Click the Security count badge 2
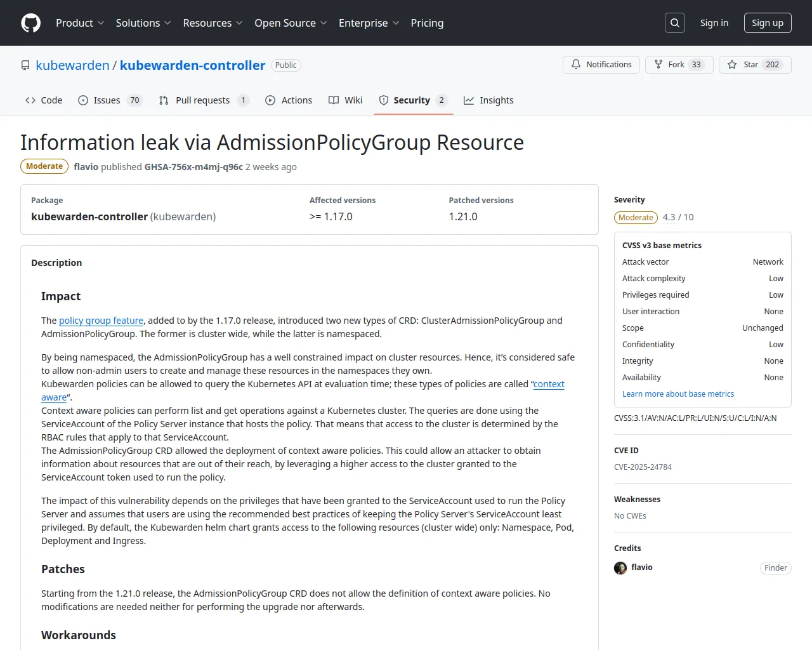 point(442,100)
